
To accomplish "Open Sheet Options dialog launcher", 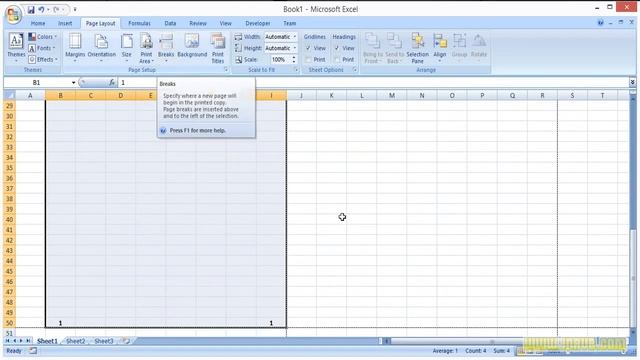I will (355, 70).
